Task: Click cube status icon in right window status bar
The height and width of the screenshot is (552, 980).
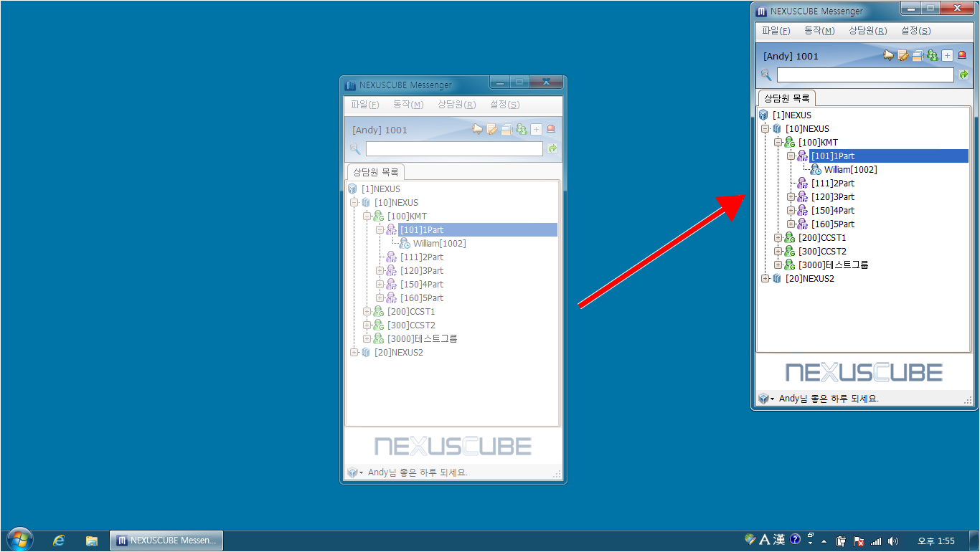Action: [764, 399]
